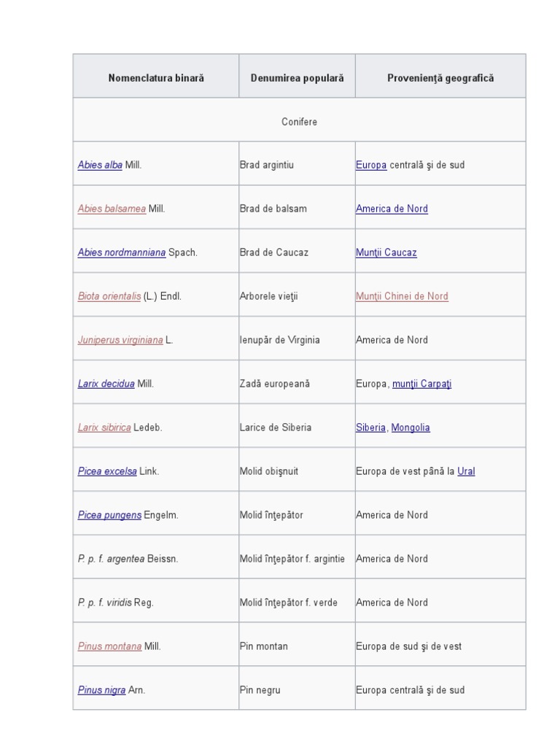560x747 pixels.
Task: Click the Larix decidua link
Action: point(106,384)
